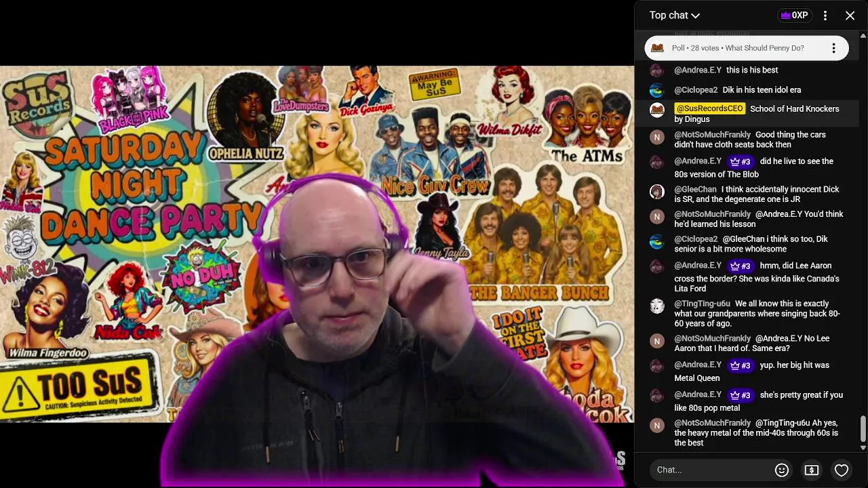The width and height of the screenshot is (868, 488).
Task: Click username @Andrea.E.Y on 'this is his best'
Action: pos(698,70)
